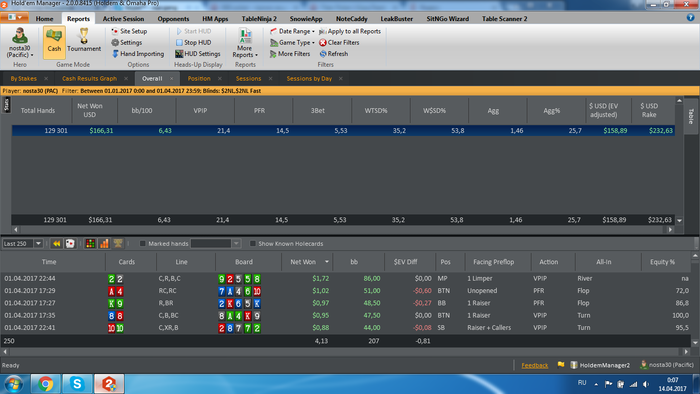This screenshot has width=700, height=394.
Task: Click Feedback link
Action: click(534, 365)
